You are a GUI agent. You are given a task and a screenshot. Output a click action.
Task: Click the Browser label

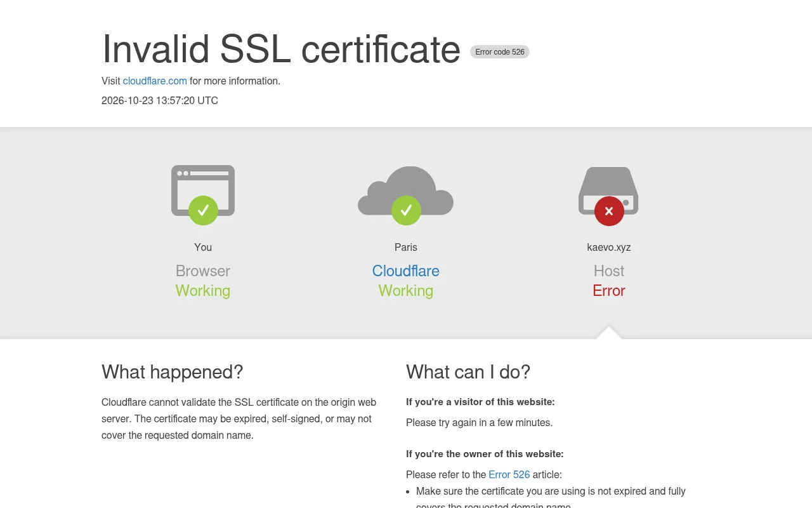[203, 271]
